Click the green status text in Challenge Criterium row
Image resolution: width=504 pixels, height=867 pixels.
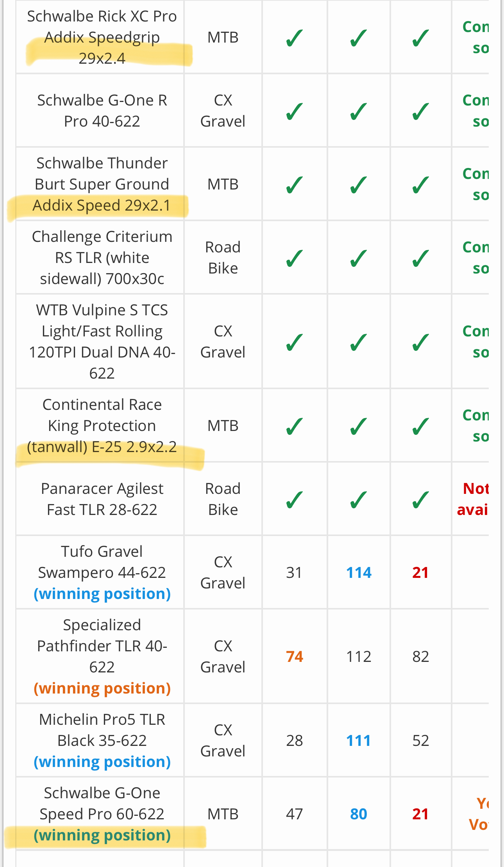[476, 258]
